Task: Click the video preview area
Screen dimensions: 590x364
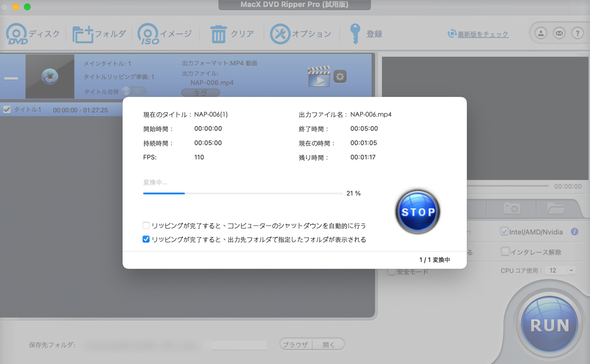Action: pos(485,118)
